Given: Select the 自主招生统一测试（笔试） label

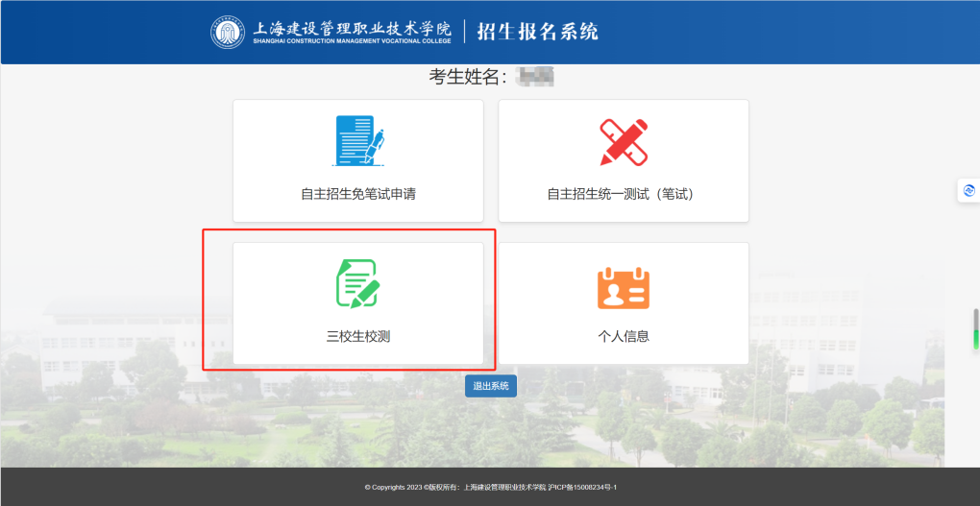Looking at the screenshot, I should coord(624,194).
